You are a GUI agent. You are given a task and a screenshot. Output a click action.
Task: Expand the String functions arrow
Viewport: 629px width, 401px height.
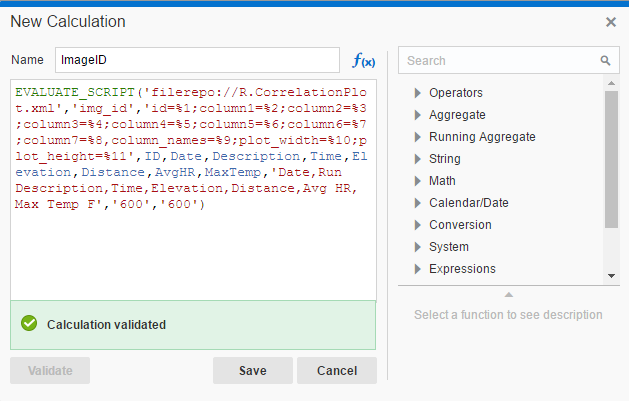[418, 159]
